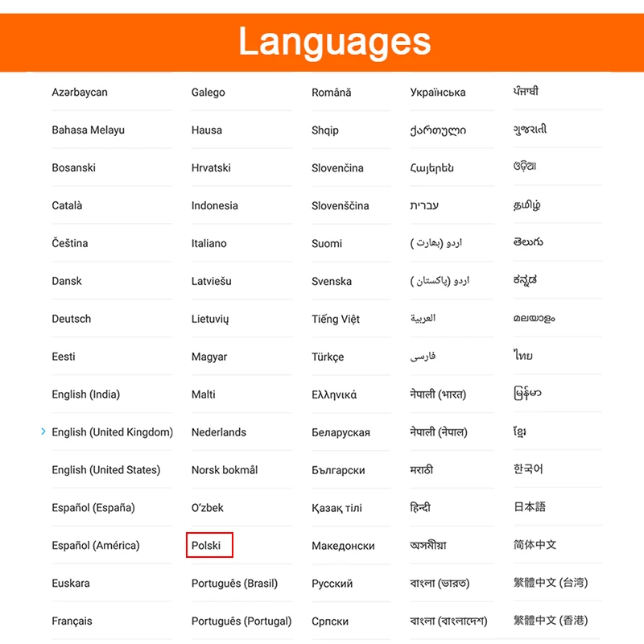
Task: Pick Euskara language
Action: (71, 583)
